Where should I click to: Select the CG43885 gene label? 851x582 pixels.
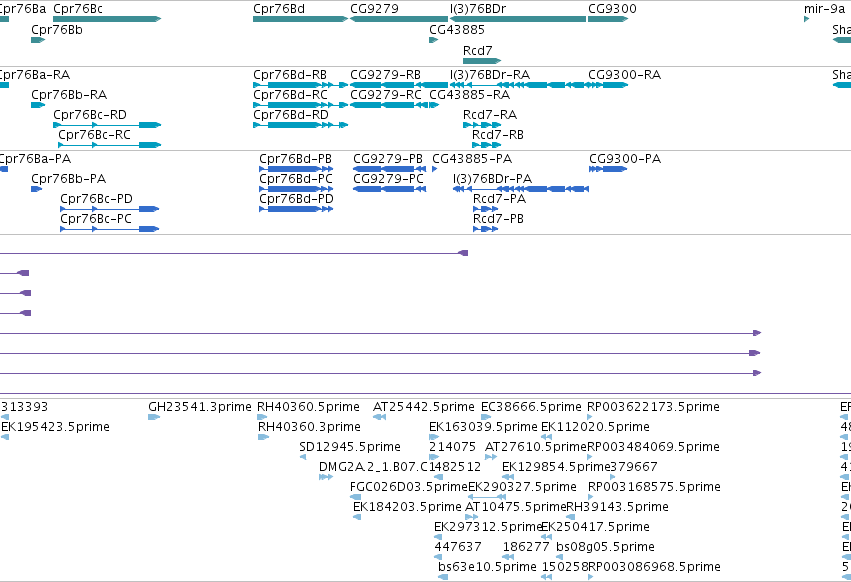pos(456,30)
